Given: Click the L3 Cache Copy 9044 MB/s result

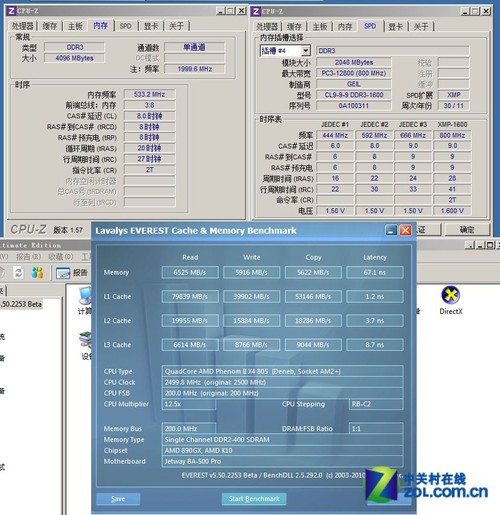Looking at the screenshot, I should (313, 345).
